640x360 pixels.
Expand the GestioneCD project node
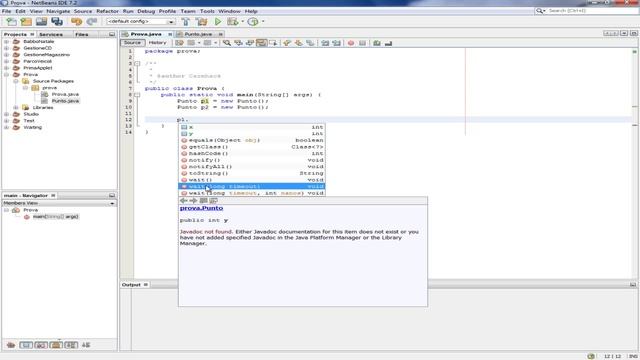pos(7,48)
